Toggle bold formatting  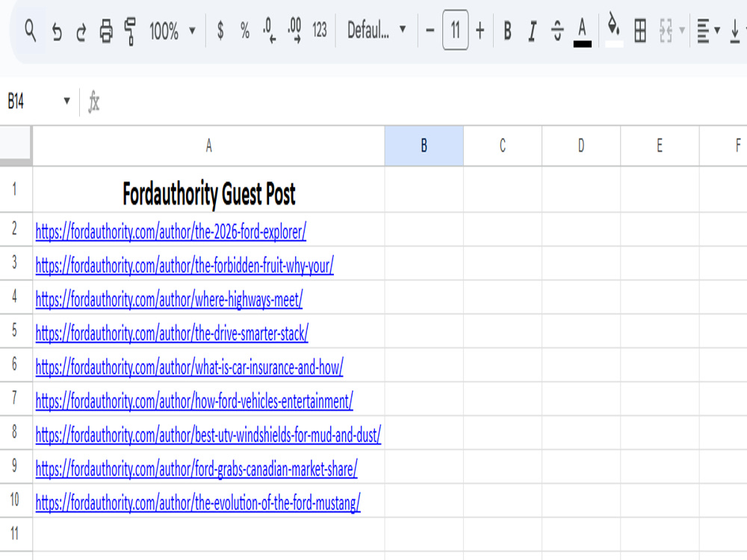[508, 31]
